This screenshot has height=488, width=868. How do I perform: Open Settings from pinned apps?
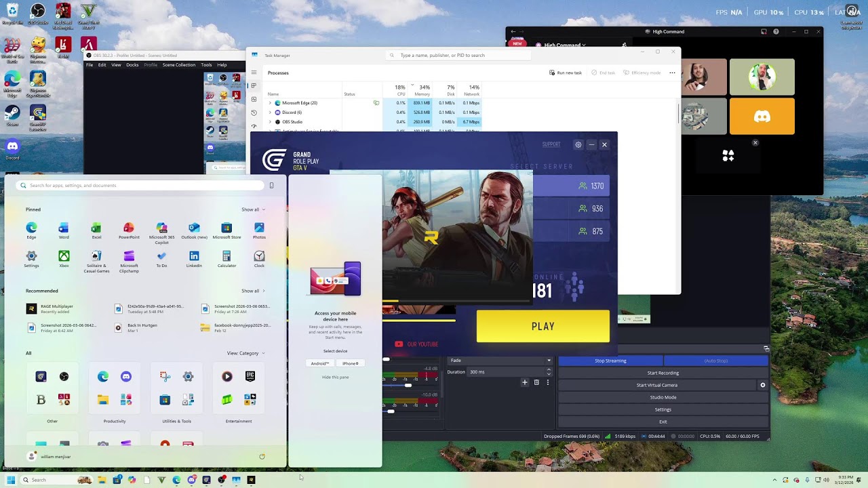click(31, 259)
